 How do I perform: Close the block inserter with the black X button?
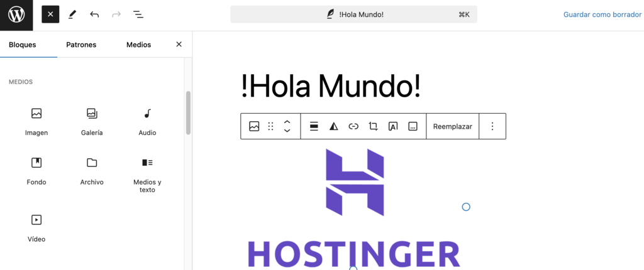pyautogui.click(x=50, y=14)
